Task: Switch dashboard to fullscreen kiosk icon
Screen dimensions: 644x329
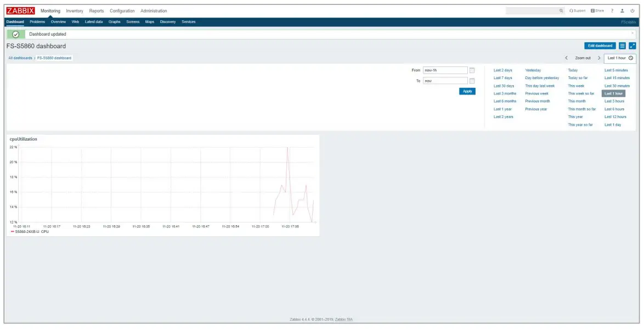Action: click(632, 46)
